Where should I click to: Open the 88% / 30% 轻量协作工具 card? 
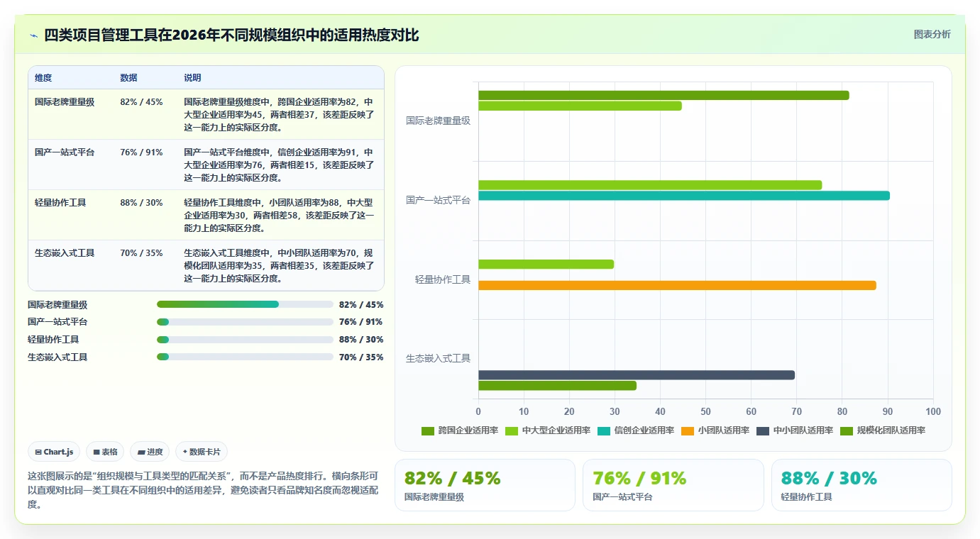tap(861, 485)
